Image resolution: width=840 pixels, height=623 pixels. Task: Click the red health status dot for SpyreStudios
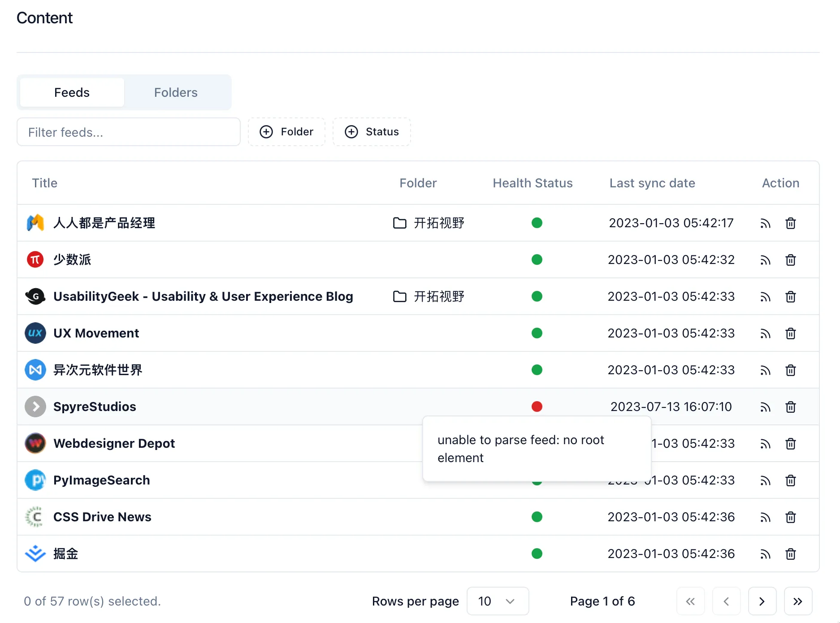[x=537, y=407]
